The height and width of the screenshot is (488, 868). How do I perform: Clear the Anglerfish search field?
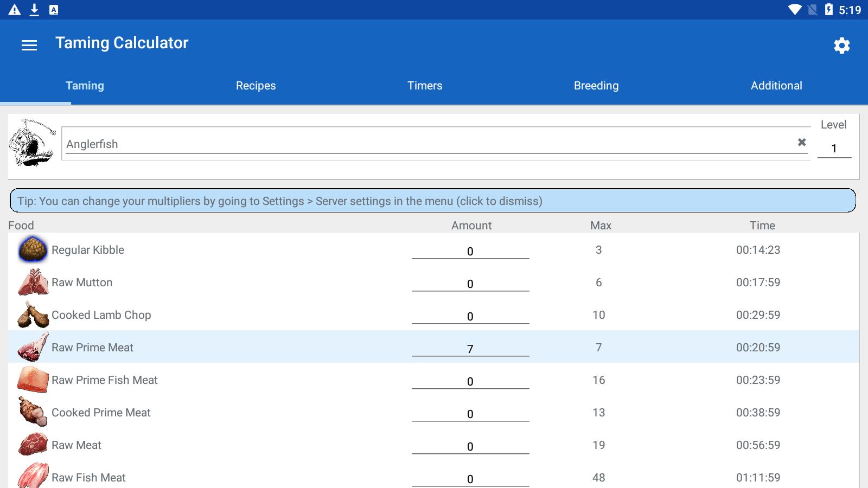[x=801, y=142]
